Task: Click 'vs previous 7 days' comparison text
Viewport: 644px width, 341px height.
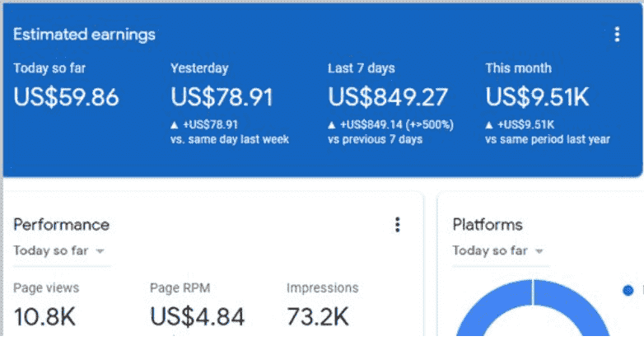Action: pyautogui.click(x=375, y=139)
